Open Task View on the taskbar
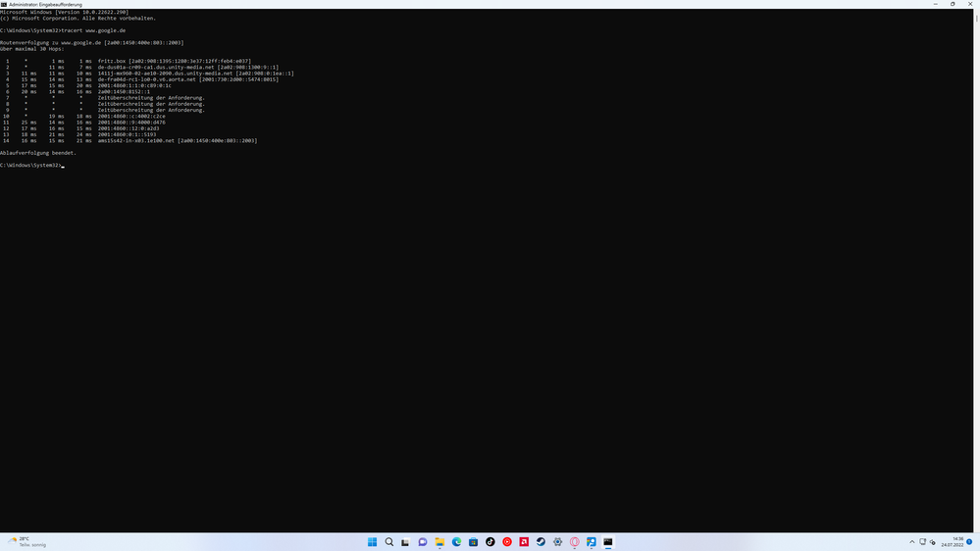 click(405, 541)
